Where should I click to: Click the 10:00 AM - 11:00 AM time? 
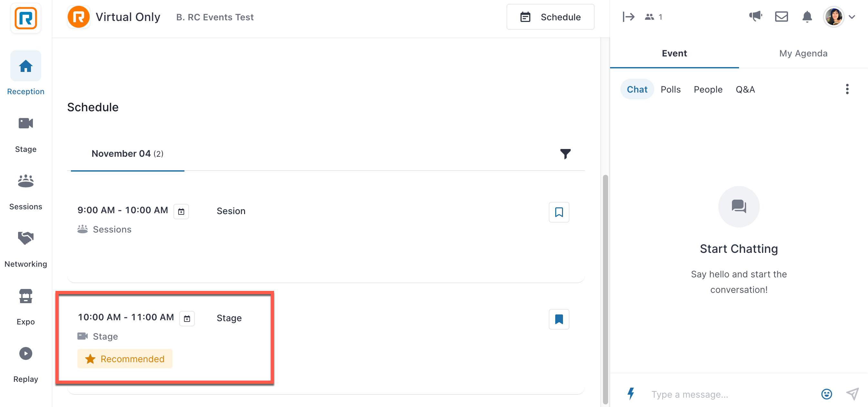126,317
